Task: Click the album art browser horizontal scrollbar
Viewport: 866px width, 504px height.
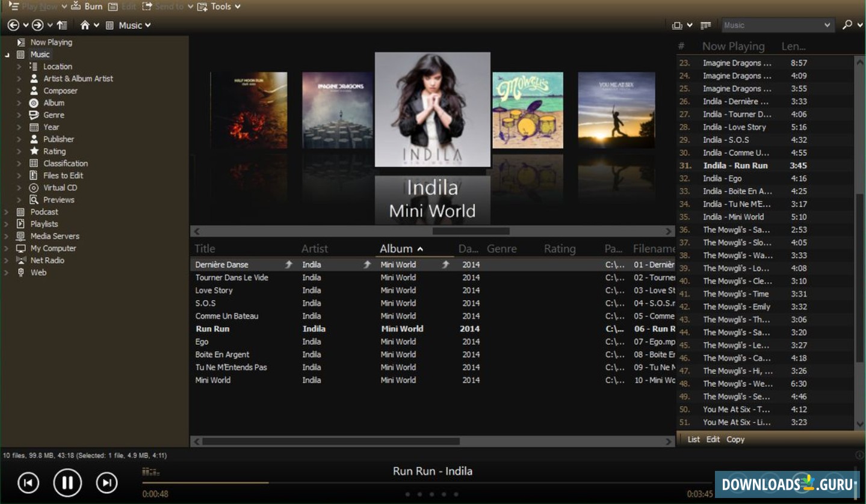Action: [x=433, y=231]
